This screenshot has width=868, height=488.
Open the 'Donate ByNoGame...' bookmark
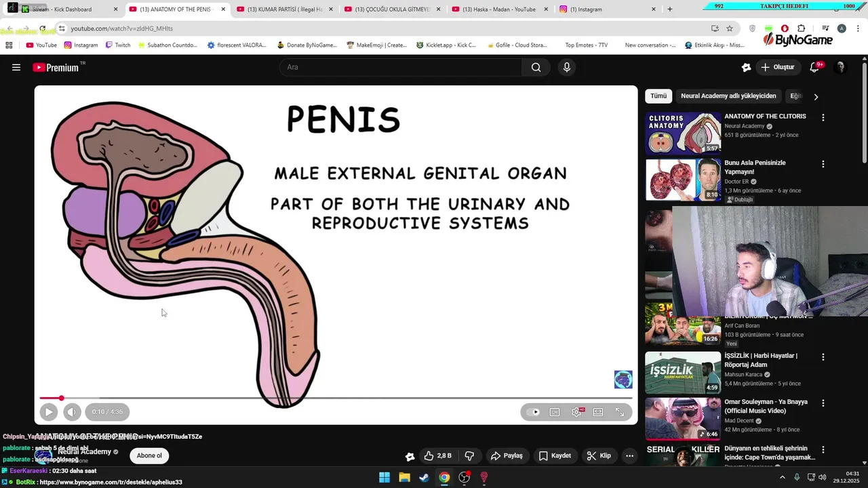[x=307, y=45]
